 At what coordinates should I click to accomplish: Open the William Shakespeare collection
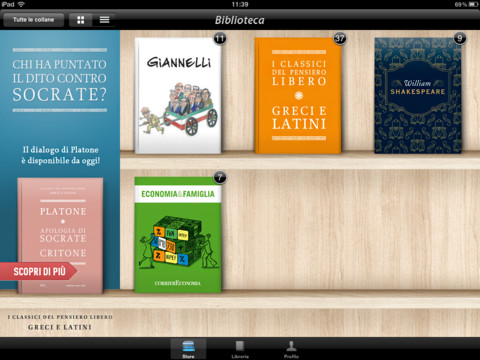tap(418, 96)
